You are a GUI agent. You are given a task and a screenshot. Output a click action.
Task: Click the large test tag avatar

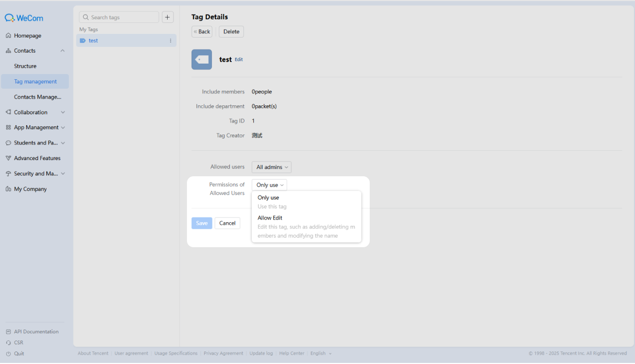tap(202, 59)
